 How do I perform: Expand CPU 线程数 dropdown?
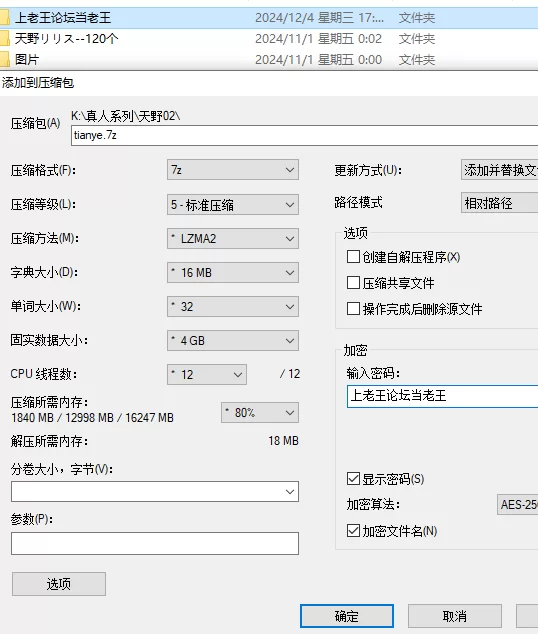(x=207, y=374)
